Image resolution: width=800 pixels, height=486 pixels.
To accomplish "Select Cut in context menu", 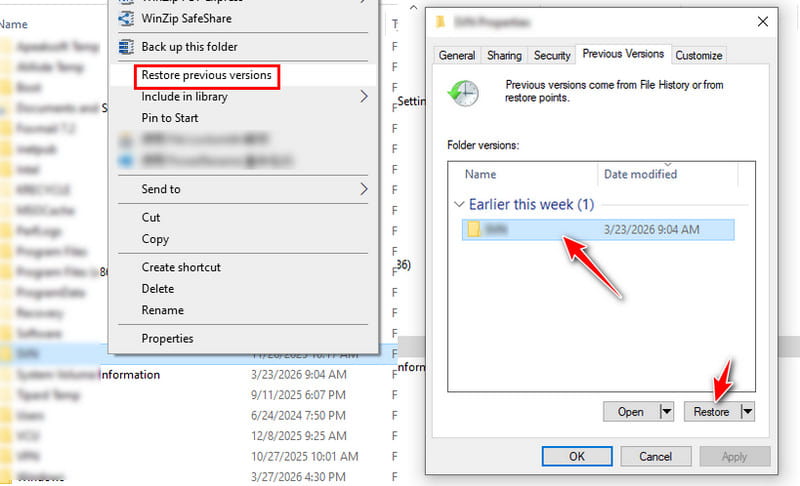I will (x=151, y=218).
